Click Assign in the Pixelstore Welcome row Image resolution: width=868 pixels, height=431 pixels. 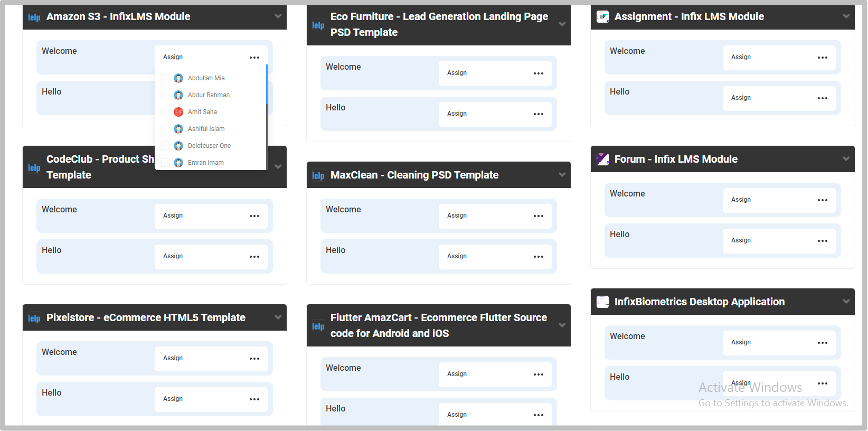click(173, 358)
